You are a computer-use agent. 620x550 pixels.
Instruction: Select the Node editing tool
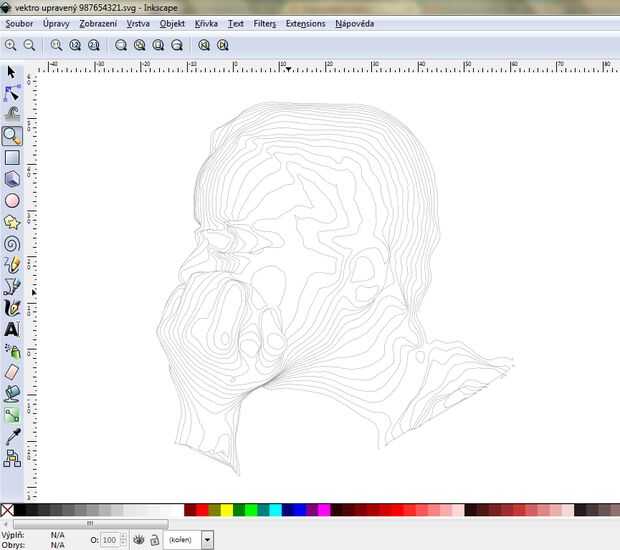pos(12,93)
